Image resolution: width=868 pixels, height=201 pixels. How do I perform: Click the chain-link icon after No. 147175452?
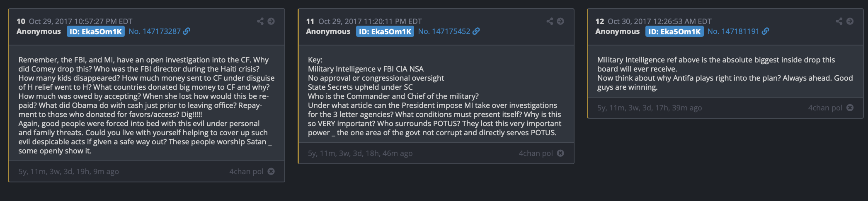tap(476, 31)
